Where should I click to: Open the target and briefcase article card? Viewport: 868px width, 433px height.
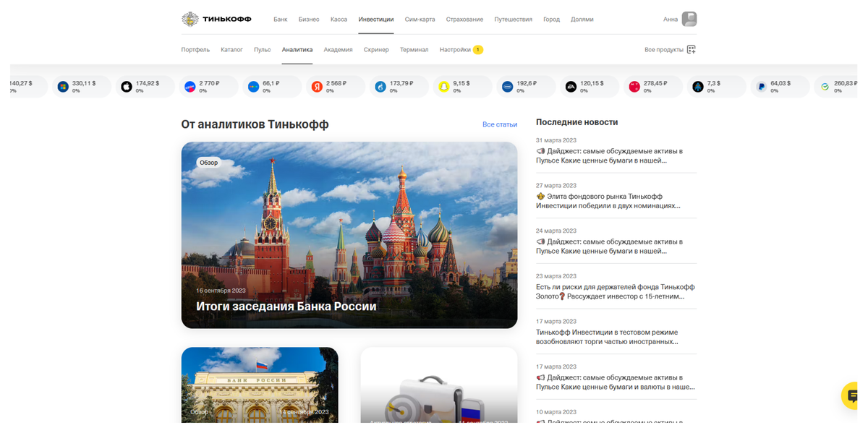pyautogui.click(x=439, y=385)
